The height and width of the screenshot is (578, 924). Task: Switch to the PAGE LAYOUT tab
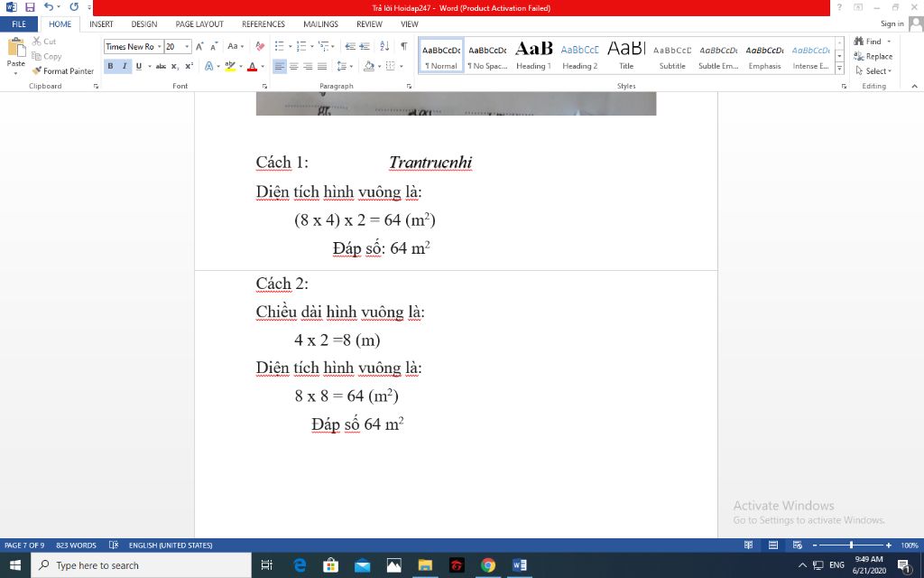pyautogui.click(x=199, y=24)
